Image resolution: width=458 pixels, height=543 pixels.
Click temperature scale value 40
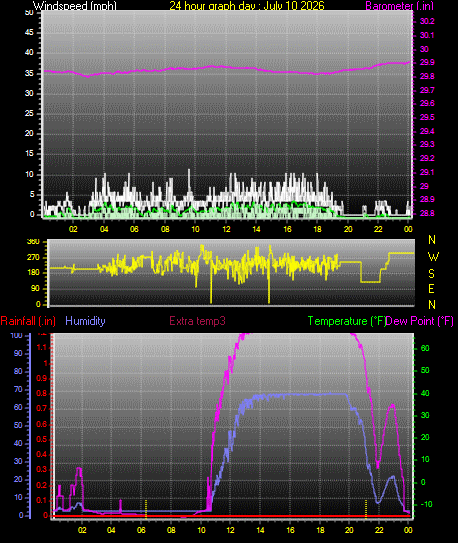click(x=425, y=393)
